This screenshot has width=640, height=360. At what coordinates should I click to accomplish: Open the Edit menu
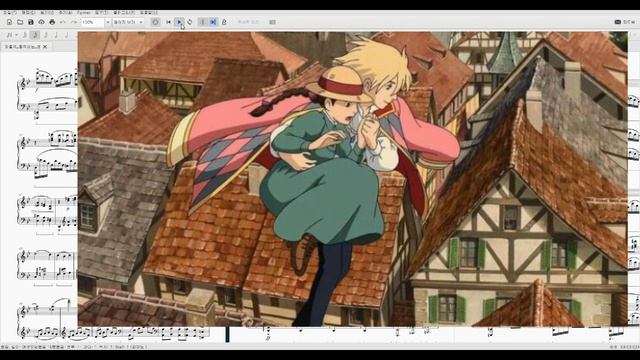pos(29,13)
